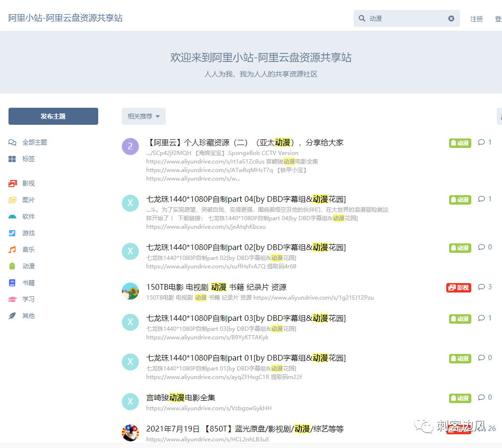Click the 标签 grid icon
This screenshot has width=502, height=448.
(x=12, y=159)
